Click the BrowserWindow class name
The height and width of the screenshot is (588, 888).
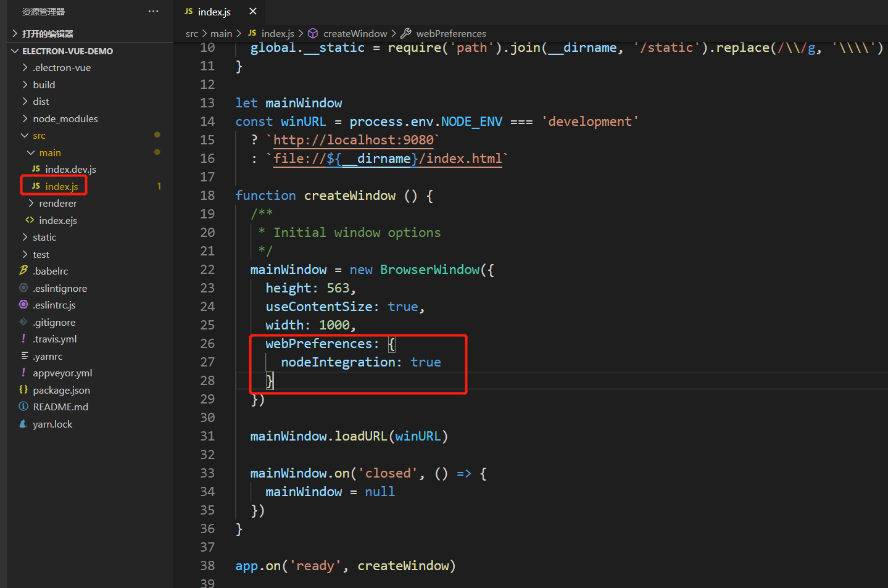pos(430,270)
